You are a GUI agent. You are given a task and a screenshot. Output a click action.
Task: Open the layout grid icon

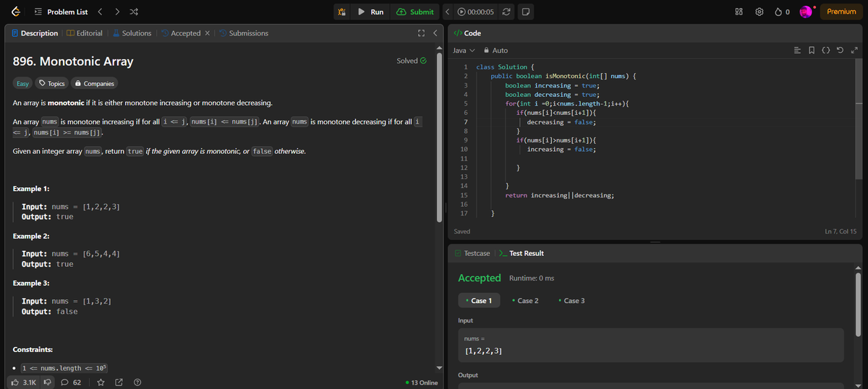coord(739,12)
